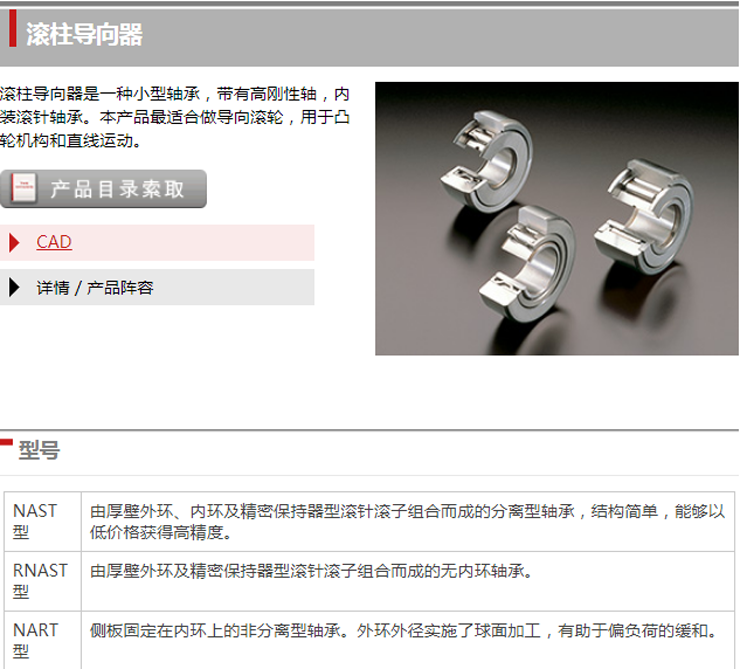Click the catalog book icon
This screenshot has width=740, height=669.
coord(24,188)
